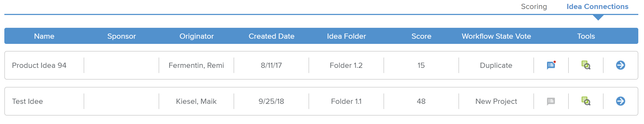Switch to the Scoring tab

tap(534, 7)
